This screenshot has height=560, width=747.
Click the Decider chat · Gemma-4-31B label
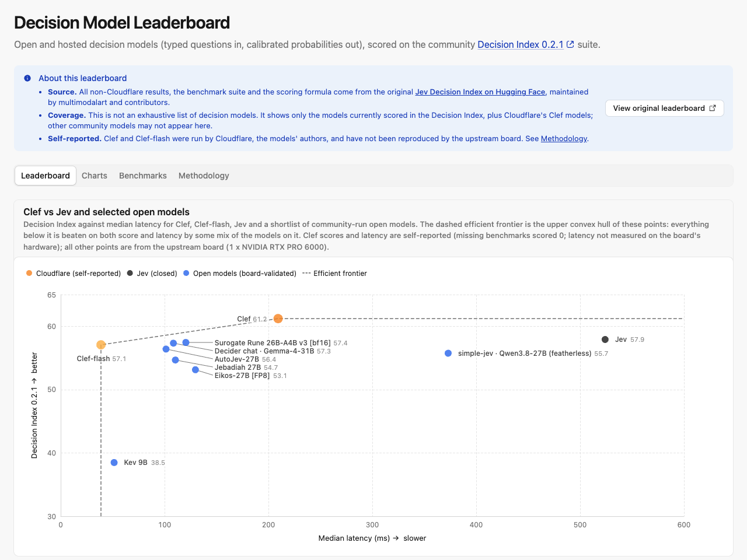273,351
